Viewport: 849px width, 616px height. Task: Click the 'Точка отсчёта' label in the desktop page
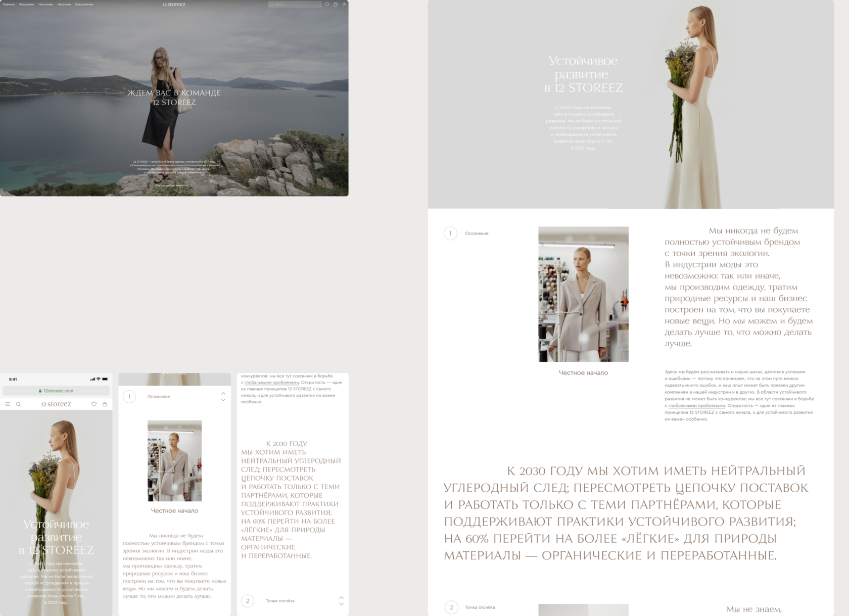480,607
